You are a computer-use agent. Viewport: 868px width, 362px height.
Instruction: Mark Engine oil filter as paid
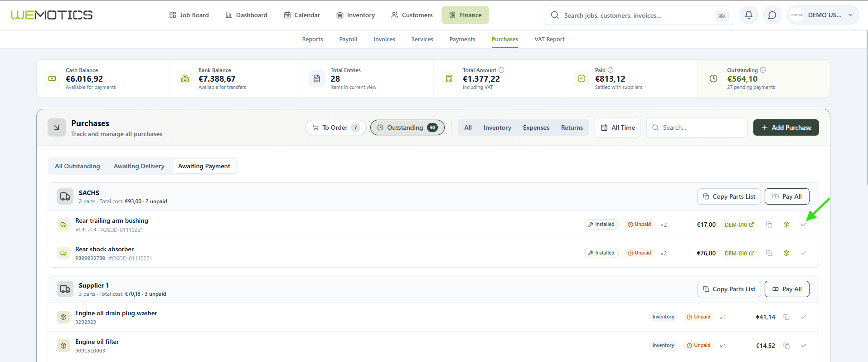[x=804, y=346]
